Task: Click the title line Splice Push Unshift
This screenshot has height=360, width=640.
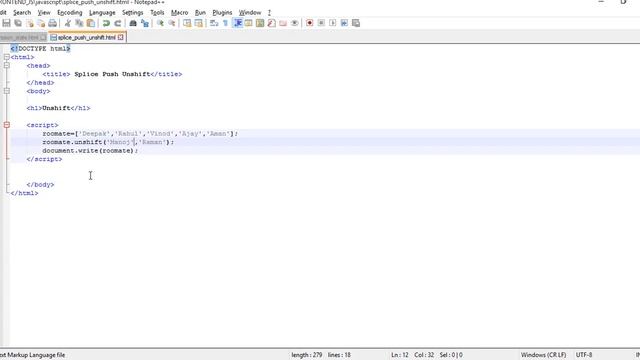Action: [112, 74]
